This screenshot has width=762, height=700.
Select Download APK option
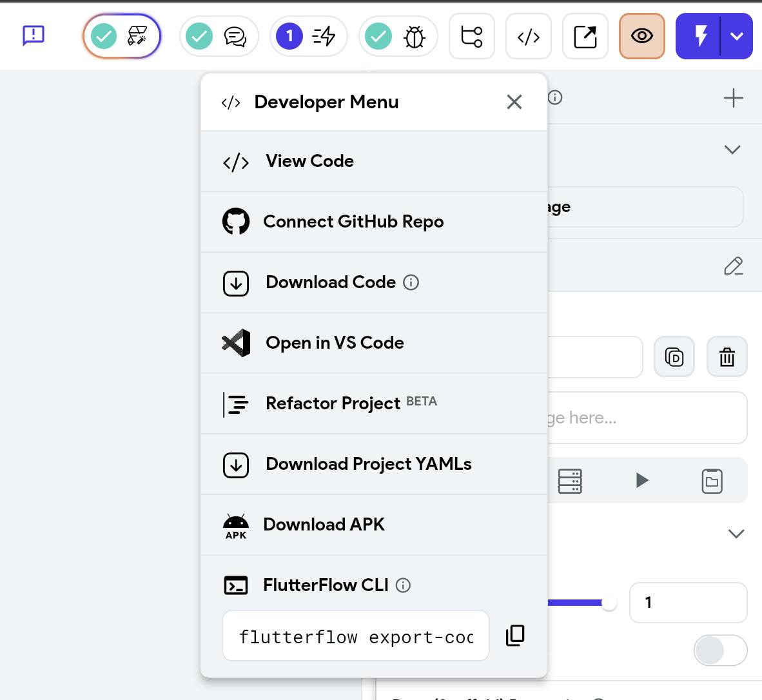374,525
